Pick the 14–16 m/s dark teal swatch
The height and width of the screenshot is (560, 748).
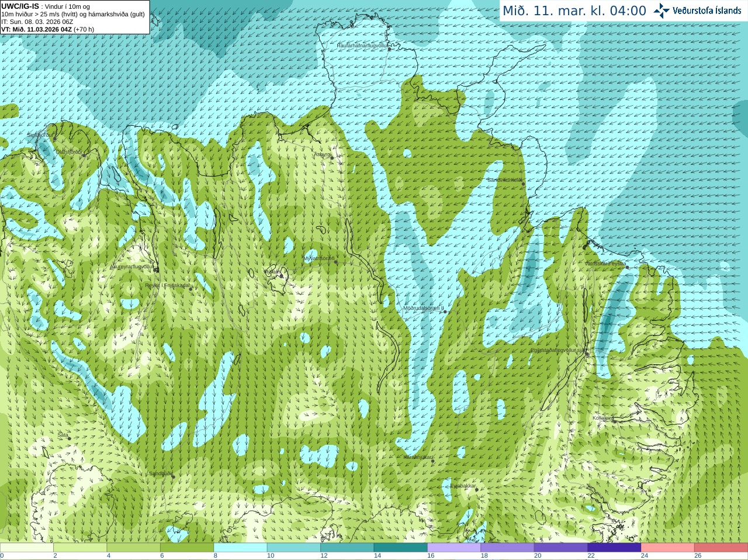401,547
